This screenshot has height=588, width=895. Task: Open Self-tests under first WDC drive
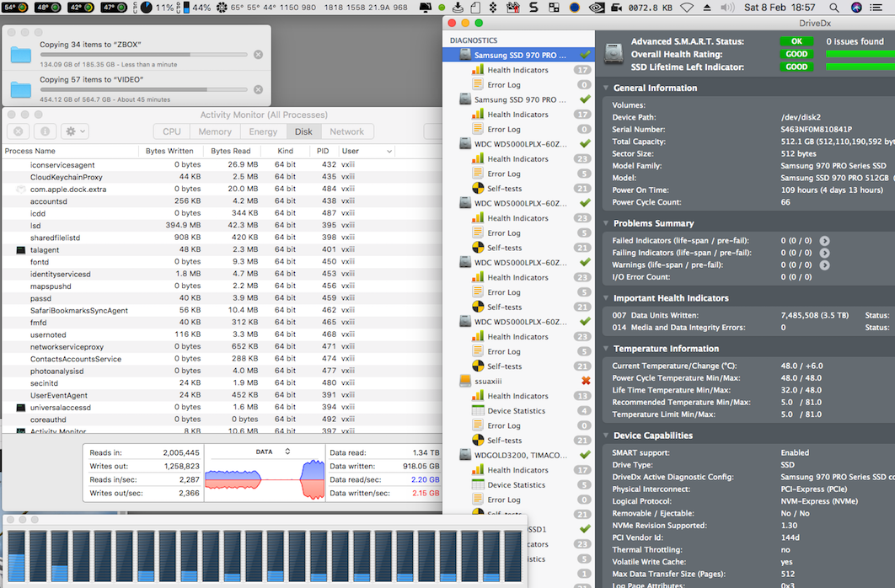coord(505,188)
